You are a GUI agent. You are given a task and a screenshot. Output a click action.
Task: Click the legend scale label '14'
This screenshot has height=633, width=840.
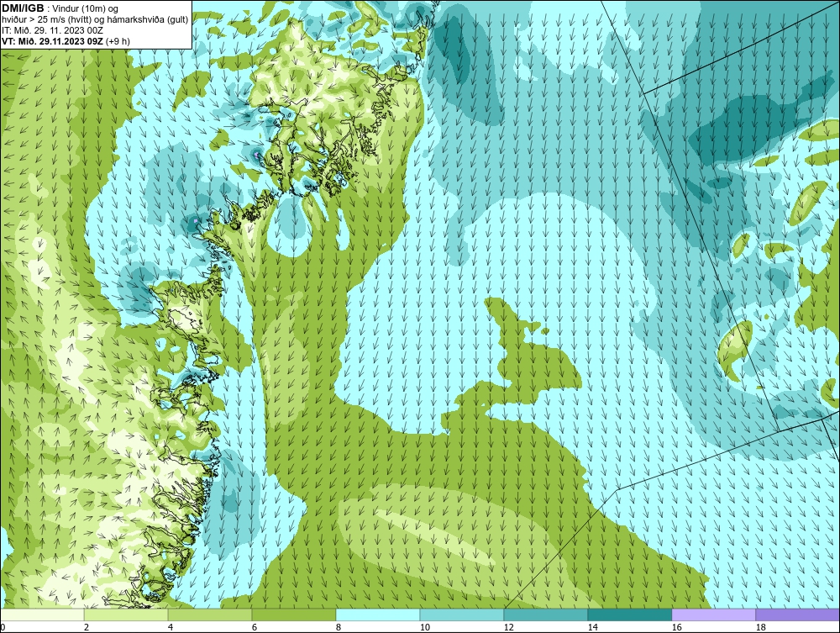tap(592, 627)
